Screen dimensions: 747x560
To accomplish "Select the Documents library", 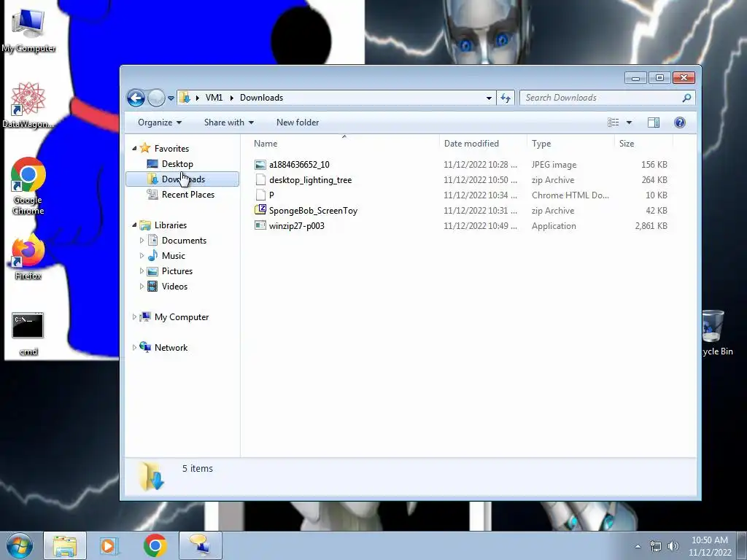I will (x=184, y=241).
